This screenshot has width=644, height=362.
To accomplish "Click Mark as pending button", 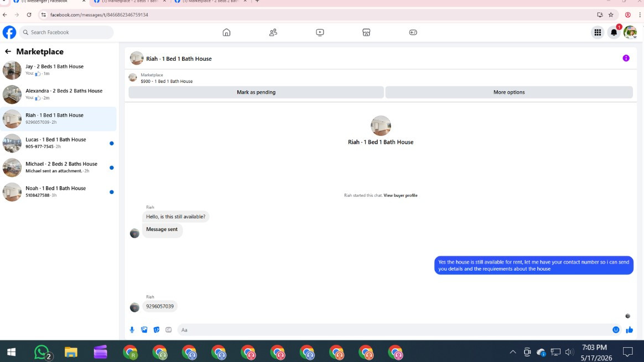I will tap(256, 92).
